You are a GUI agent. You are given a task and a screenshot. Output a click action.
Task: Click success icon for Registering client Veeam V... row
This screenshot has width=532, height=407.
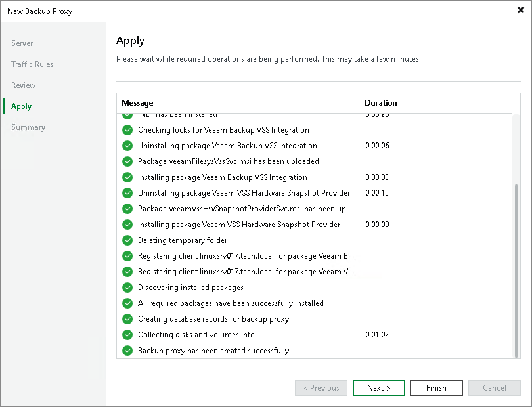(127, 272)
